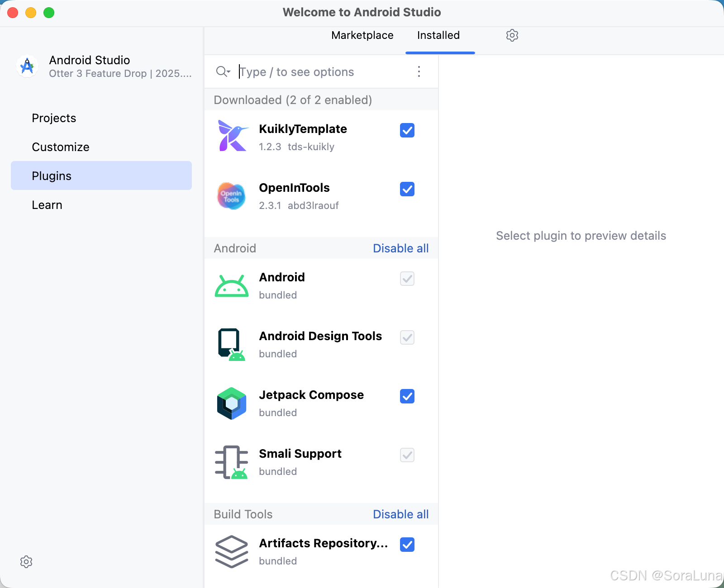Click the KuiklyTemplate hummingbird plugin icon
724x588 pixels.
[232, 136]
